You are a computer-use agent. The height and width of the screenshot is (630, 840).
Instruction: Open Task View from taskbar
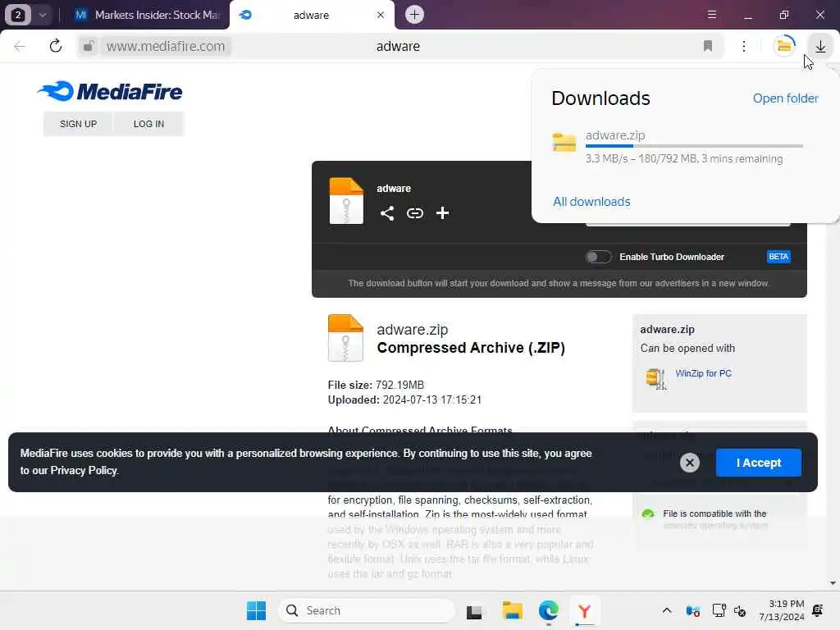click(474, 611)
